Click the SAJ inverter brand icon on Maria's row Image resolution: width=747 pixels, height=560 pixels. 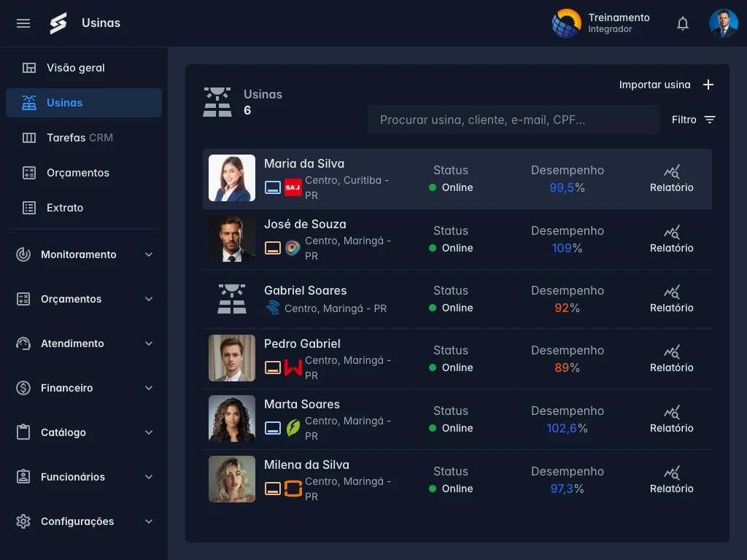click(x=293, y=187)
